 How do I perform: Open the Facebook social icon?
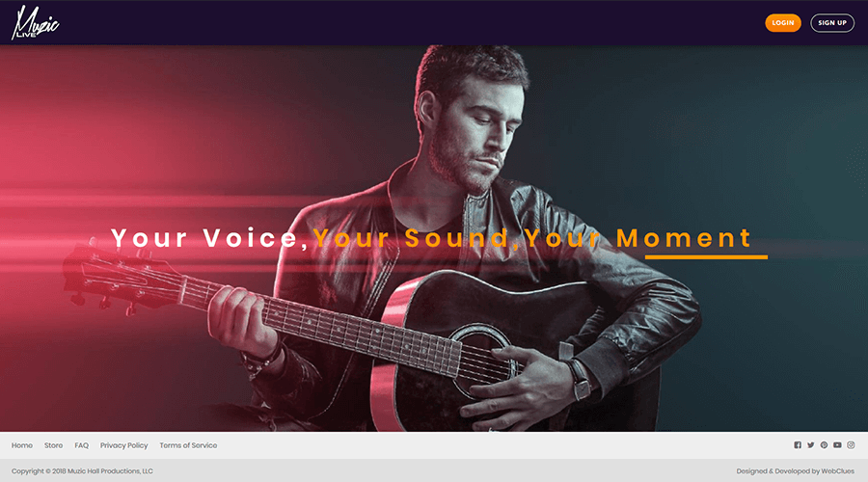click(x=798, y=445)
